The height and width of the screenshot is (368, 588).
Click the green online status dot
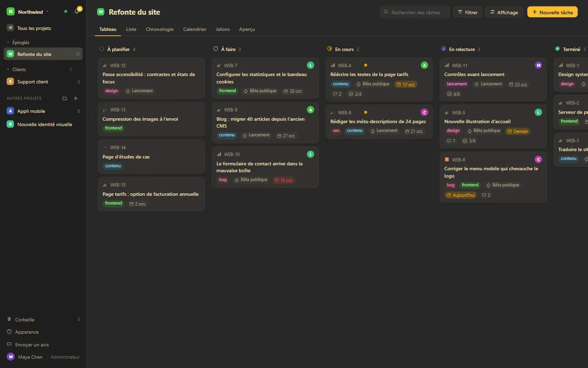[x=66, y=11]
